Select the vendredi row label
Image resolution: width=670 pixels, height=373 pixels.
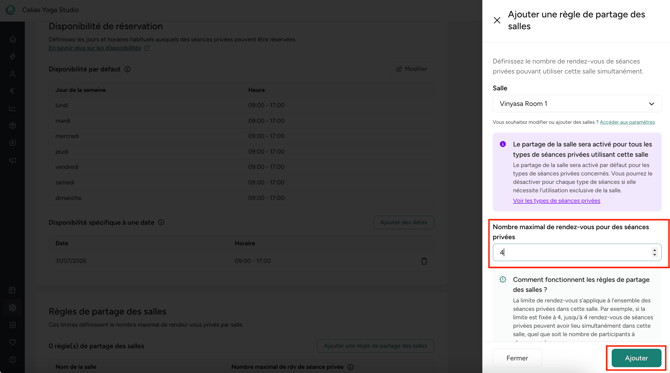(x=67, y=167)
